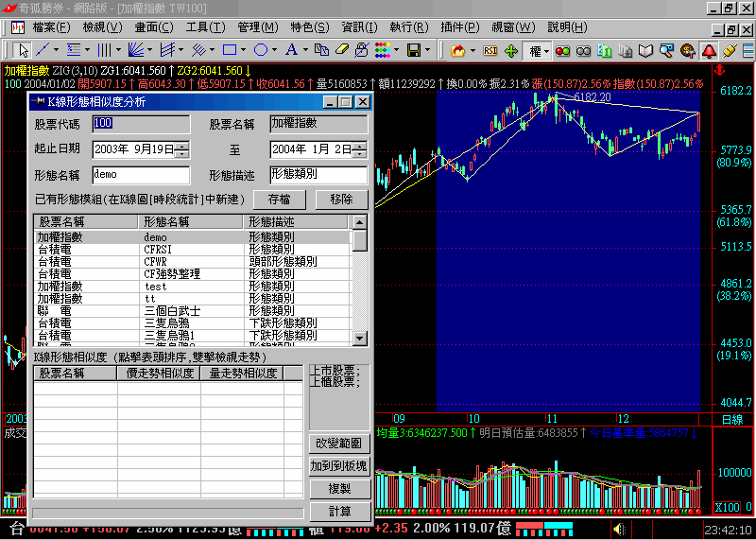Click the grey glasses icon
Viewport: 756px width, 540px height.
pyautogui.click(x=583, y=51)
